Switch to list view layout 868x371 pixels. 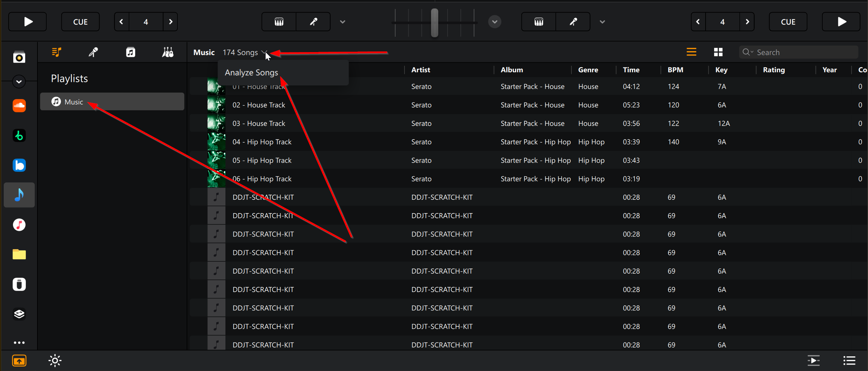click(691, 52)
